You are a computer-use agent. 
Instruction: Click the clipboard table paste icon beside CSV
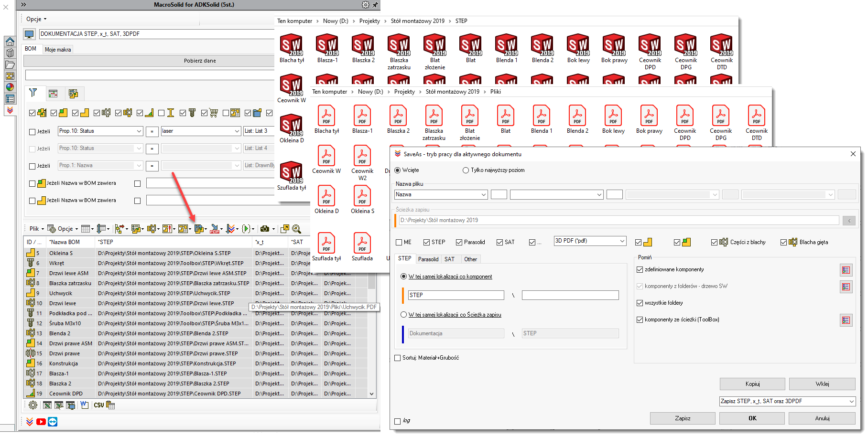click(x=110, y=405)
